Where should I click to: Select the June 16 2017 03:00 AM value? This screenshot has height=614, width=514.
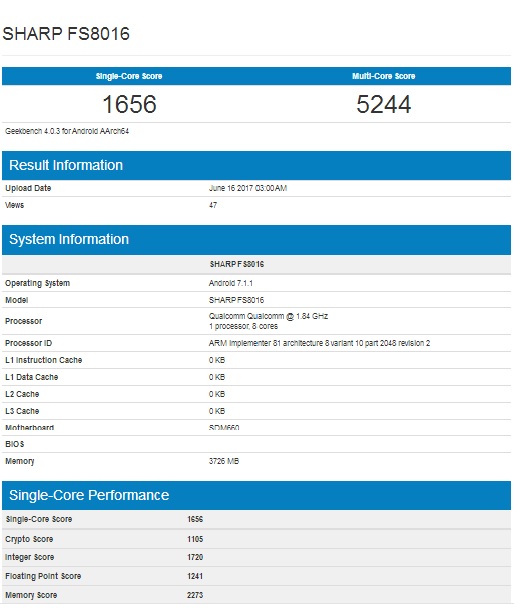(248, 188)
